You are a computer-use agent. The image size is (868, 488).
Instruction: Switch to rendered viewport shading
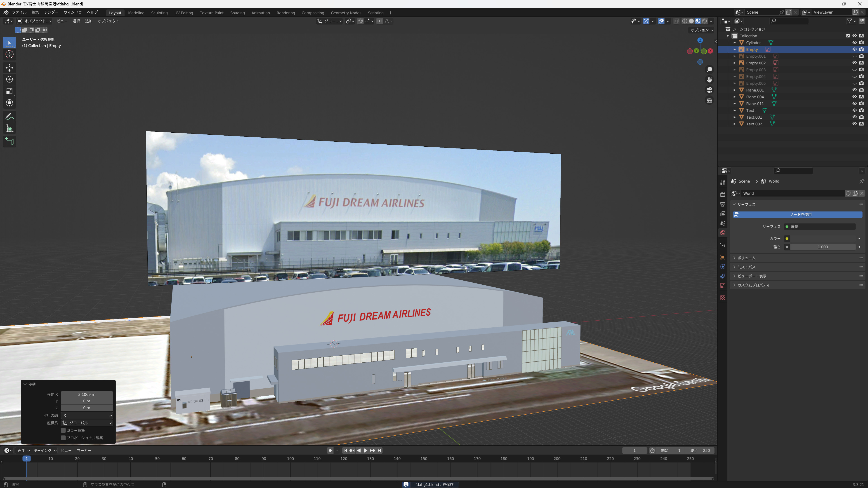[704, 21]
